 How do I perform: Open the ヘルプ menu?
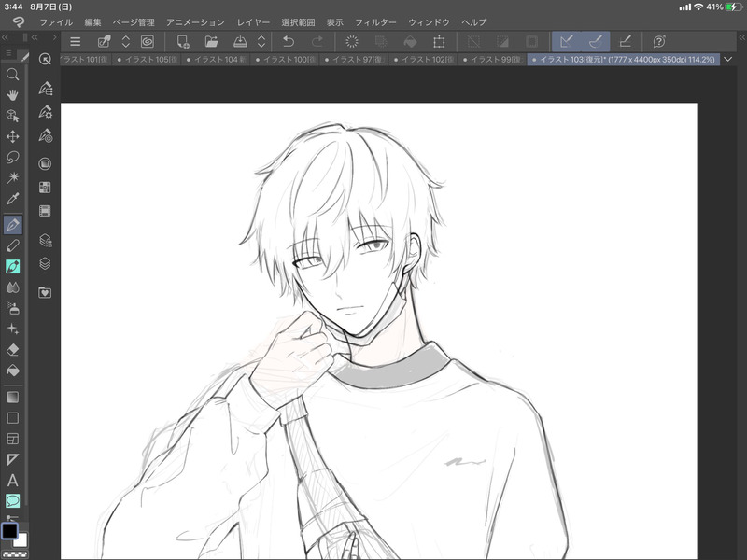point(474,22)
